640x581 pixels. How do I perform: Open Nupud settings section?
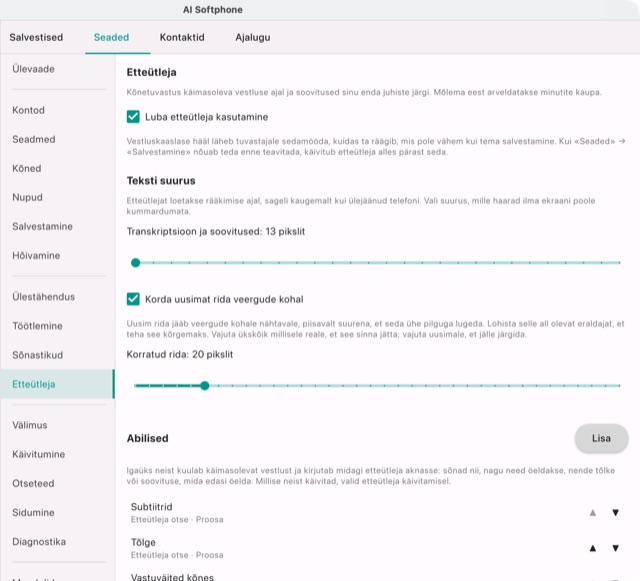(57, 197)
